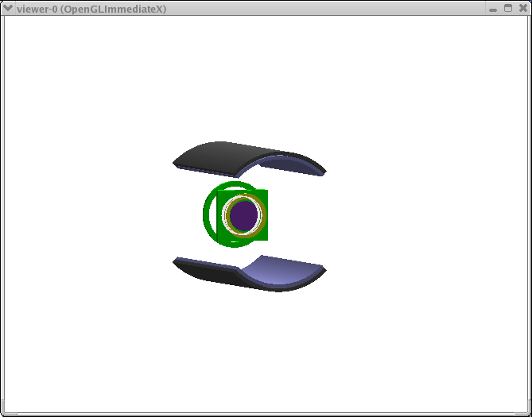Minimize the viewer-0 window
This screenshot has height=417, width=532.
coord(494,8)
